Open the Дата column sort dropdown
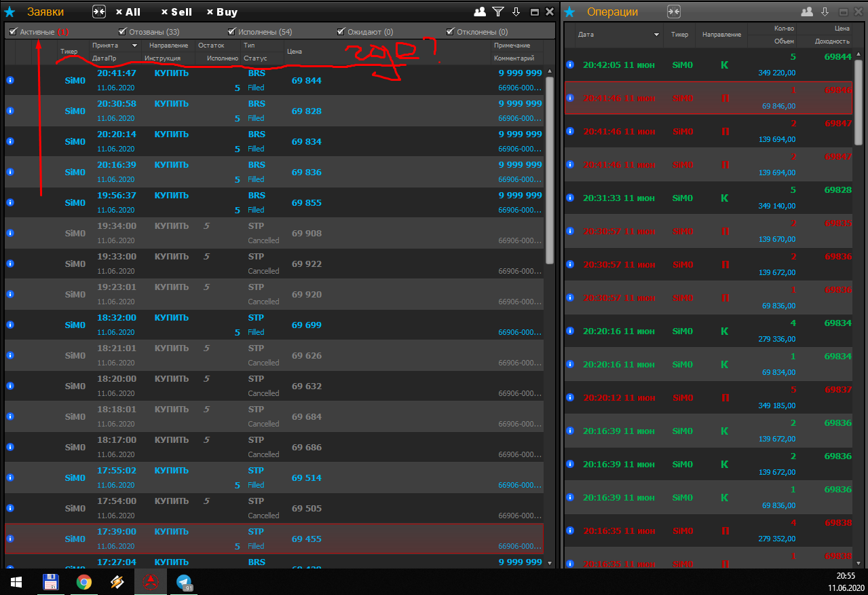 pos(656,34)
